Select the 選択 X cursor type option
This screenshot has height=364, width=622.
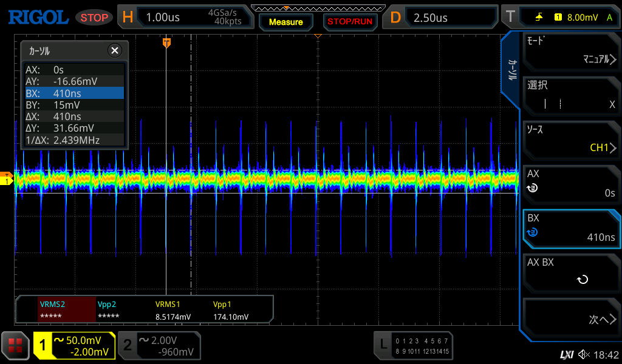(570, 95)
